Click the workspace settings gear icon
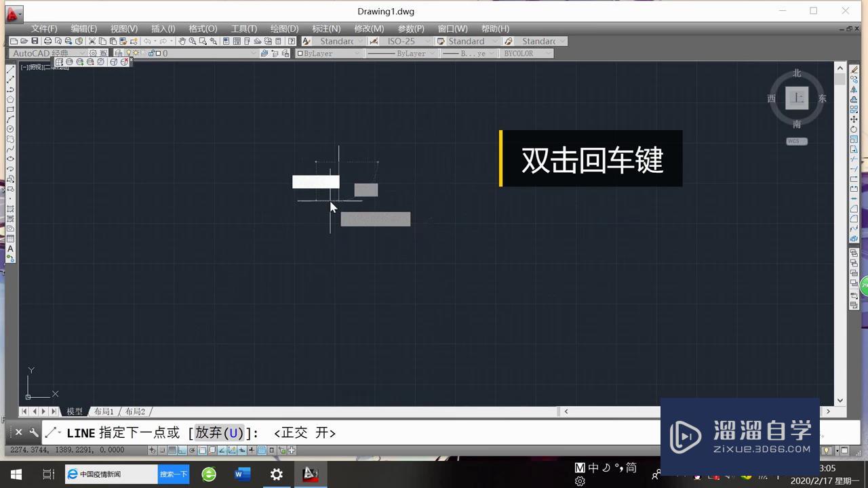Viewport: 868px width, 488px height. [93, 53]
